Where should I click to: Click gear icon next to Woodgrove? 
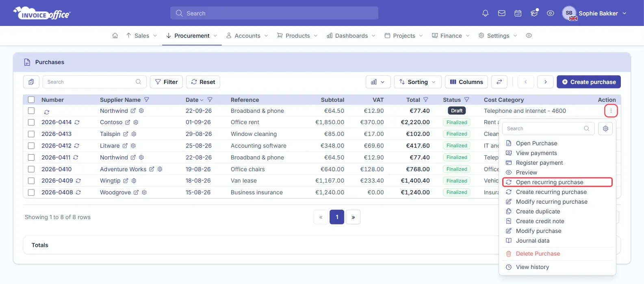click(x=144, y=192)
